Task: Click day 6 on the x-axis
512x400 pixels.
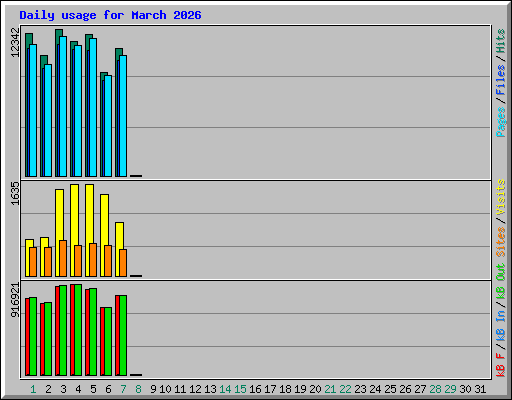Action: click(x=108, y=389)
